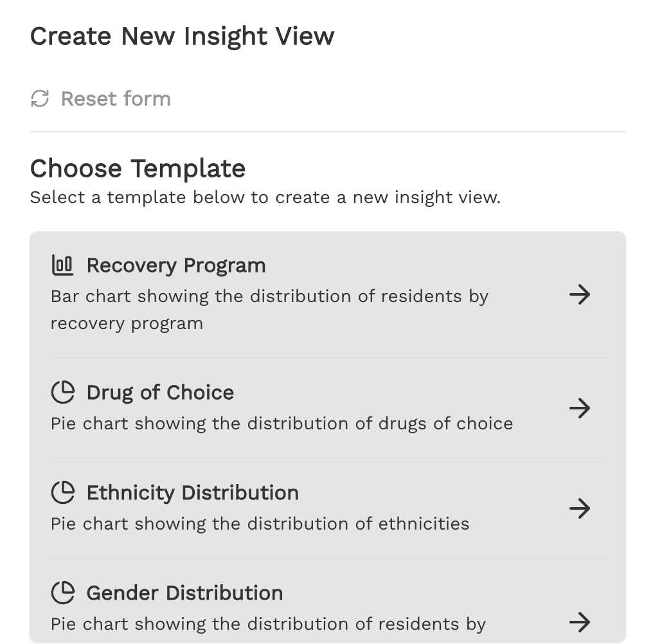This screenshot has height=644, width=653.
Task: Open Ethnicity Distribution using its arrow icon
Action: point(580,508)
